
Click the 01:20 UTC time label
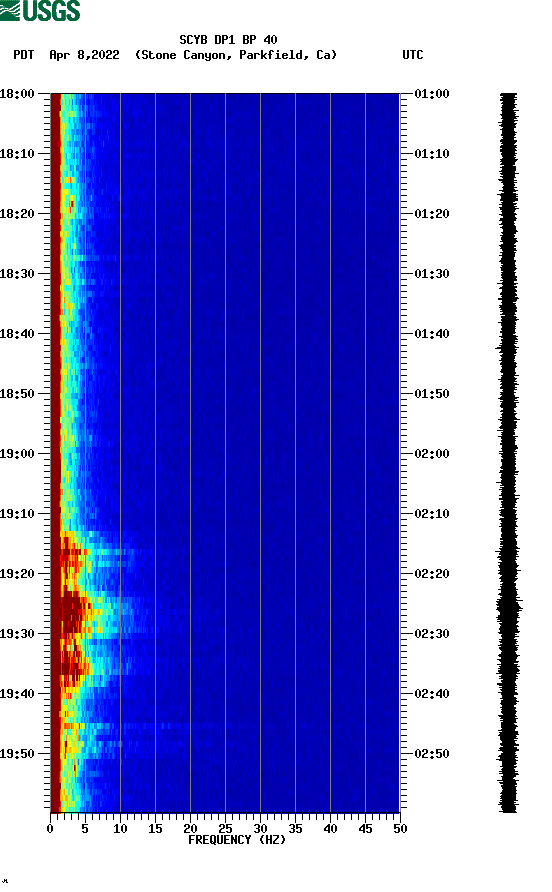click(x=432, y=214)
